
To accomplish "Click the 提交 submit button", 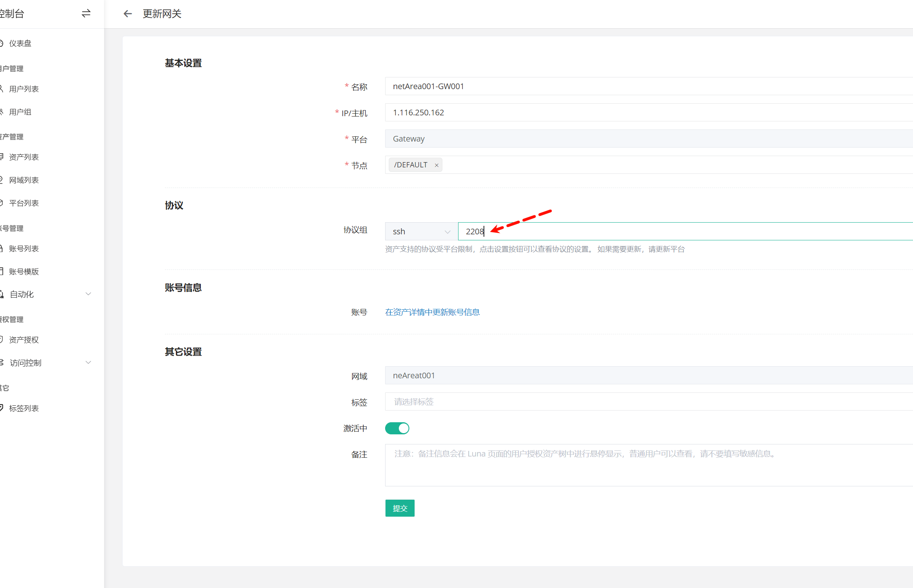I will pos(400,508).
